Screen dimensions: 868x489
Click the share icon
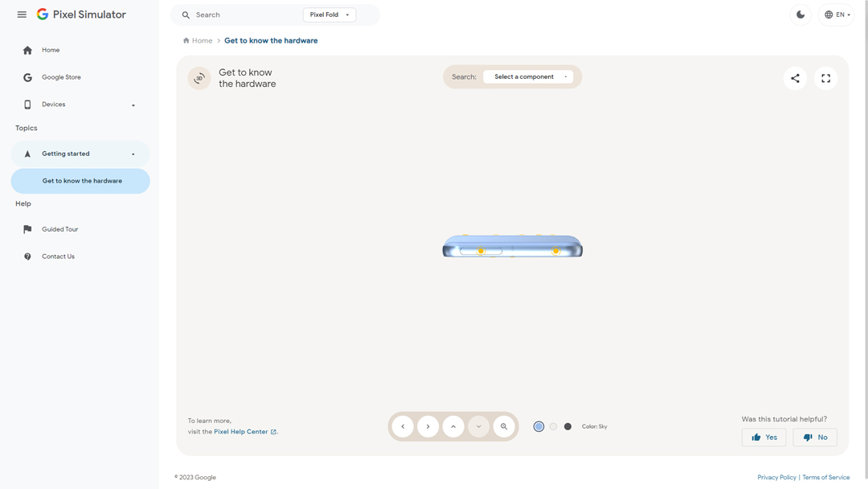click(795, 78)
